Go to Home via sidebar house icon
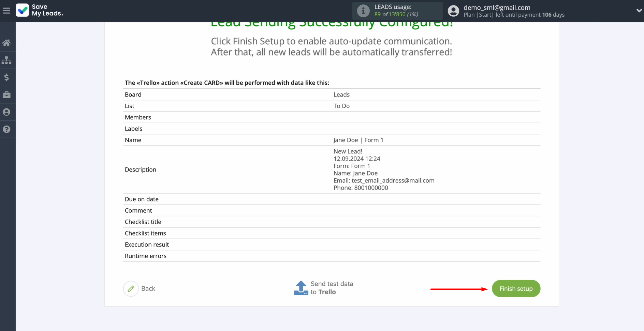644x331 pixels. [x=6, y=43]
